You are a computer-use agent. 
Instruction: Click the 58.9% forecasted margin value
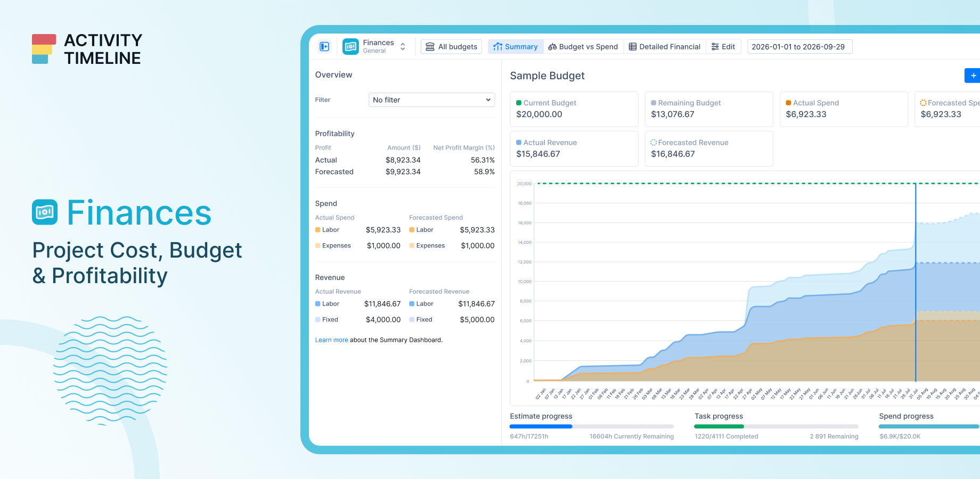pyautogui.click(x=484, y=172)
